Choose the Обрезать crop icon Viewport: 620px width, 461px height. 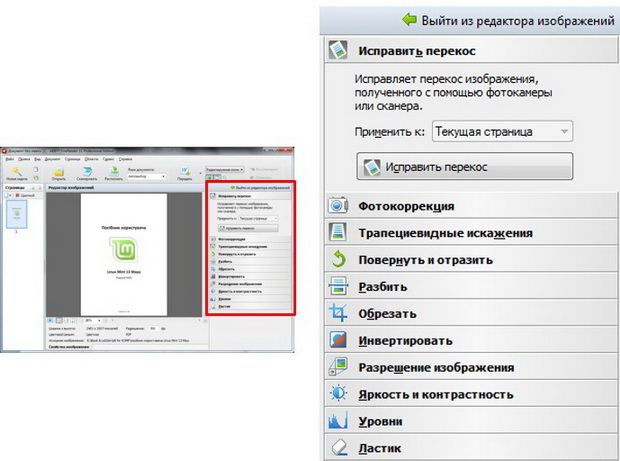point(337,314)
